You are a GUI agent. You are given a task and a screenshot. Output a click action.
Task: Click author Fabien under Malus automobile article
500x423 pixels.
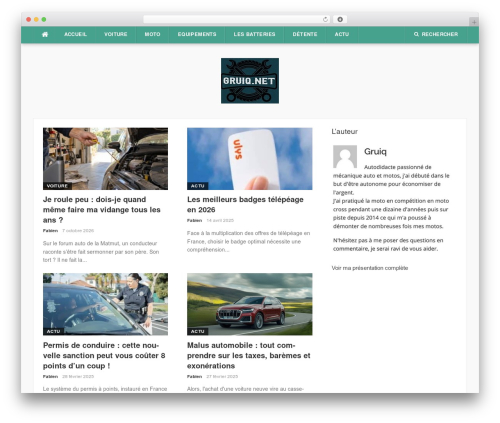click(194, 376)
